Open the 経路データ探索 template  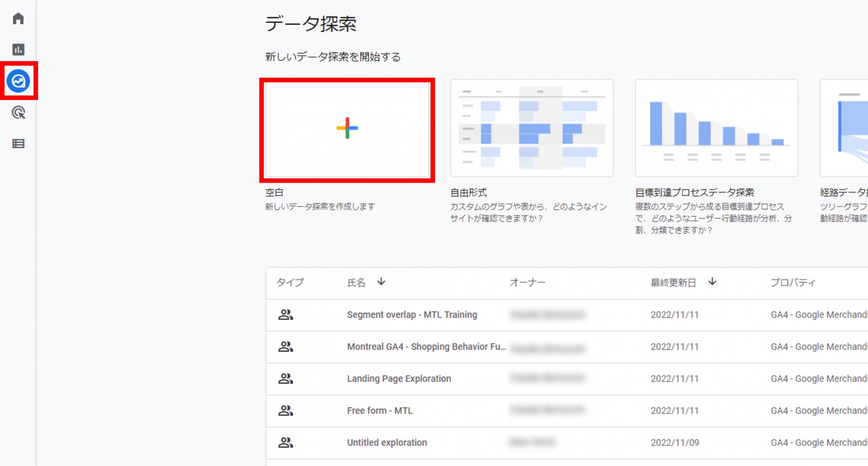(846, 128)
